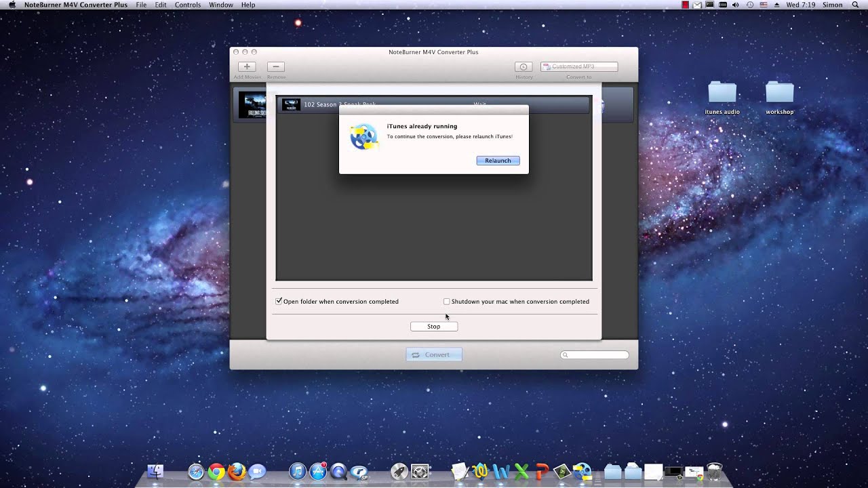Open the TextEdit paper-and-pen icon in dock
The height and width of the screenshot is (488, 868).
click(x=460, y=472)
